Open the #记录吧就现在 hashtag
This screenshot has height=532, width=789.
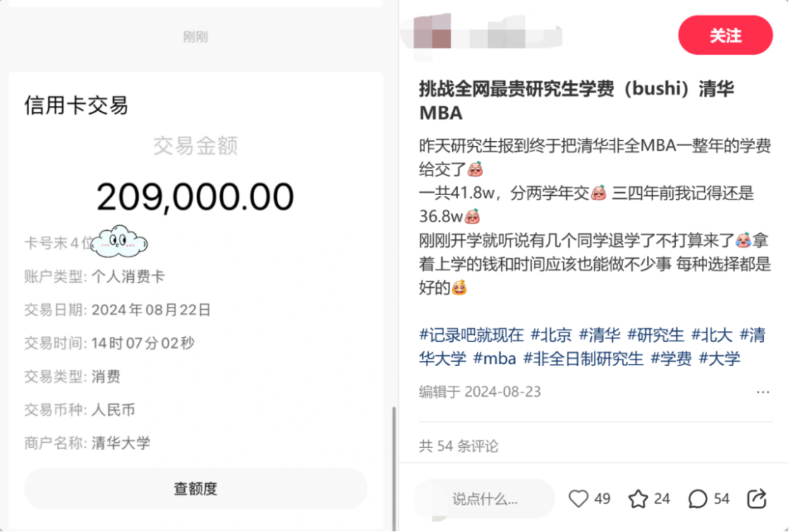tap(471, 335)
